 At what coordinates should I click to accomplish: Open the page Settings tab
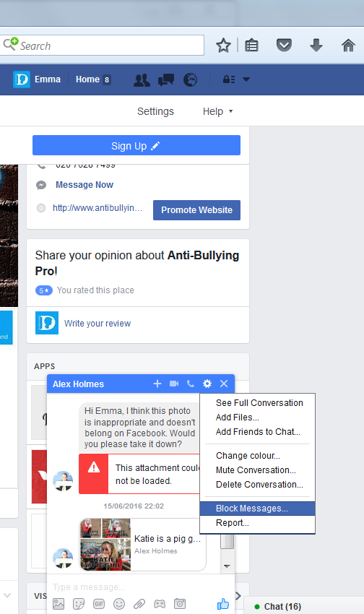click(x=155, y=111)
